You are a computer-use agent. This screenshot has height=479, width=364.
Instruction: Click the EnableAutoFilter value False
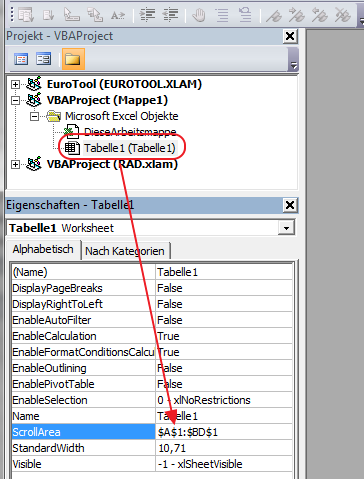pyautogui.click(x=170, y=320)
